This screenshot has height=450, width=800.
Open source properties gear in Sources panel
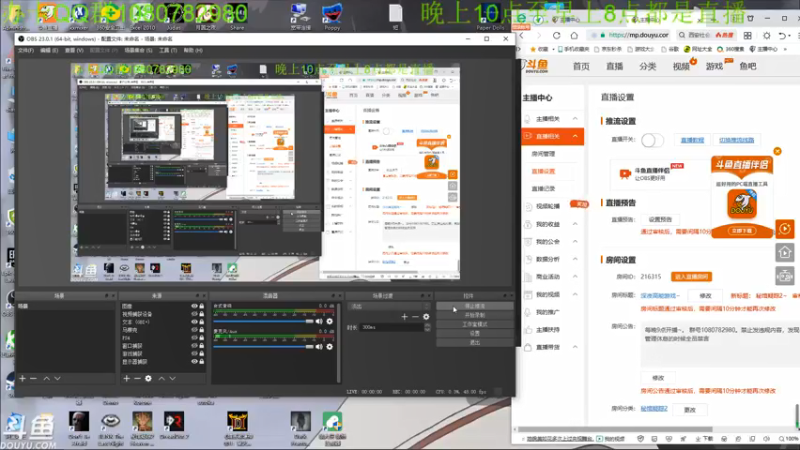point(148,379)
